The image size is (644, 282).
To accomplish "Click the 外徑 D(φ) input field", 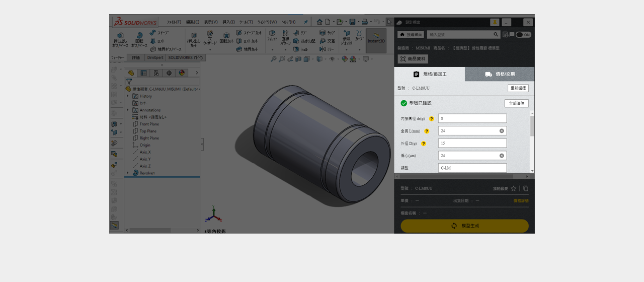I will [472, 144].
